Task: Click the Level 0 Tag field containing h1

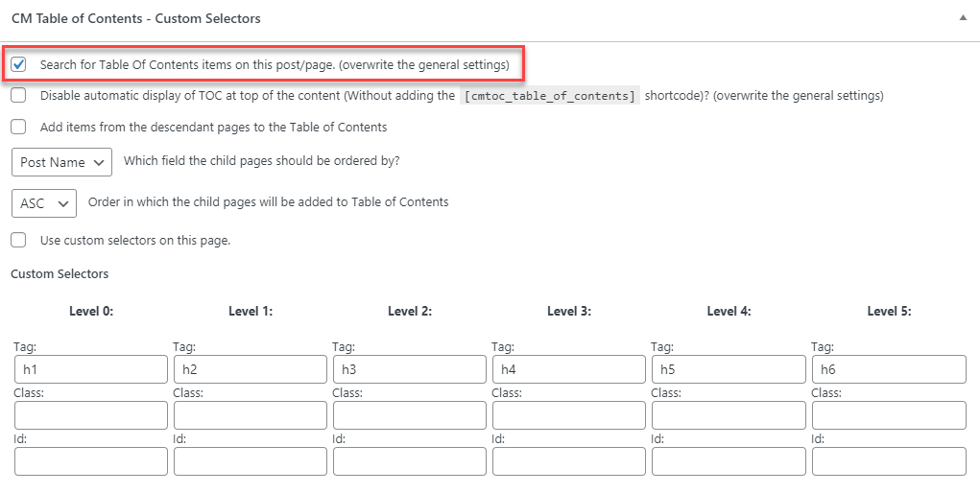Action: pyautogui.click(x=91, y=369)
